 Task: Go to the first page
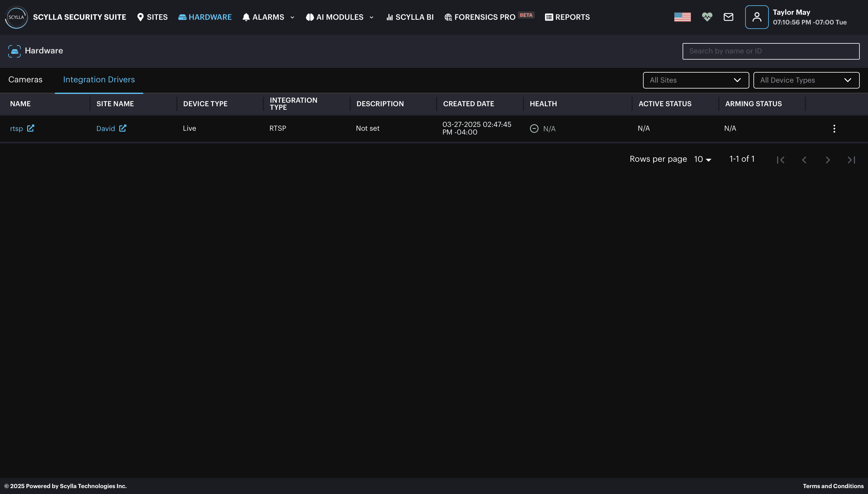pyautogui.click(x=780, y=160)
